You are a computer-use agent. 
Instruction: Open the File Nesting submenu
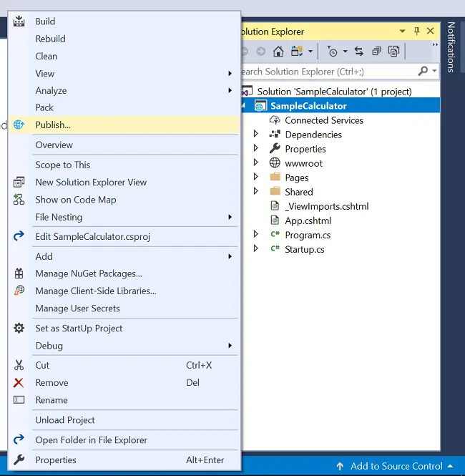click(124, 217)
